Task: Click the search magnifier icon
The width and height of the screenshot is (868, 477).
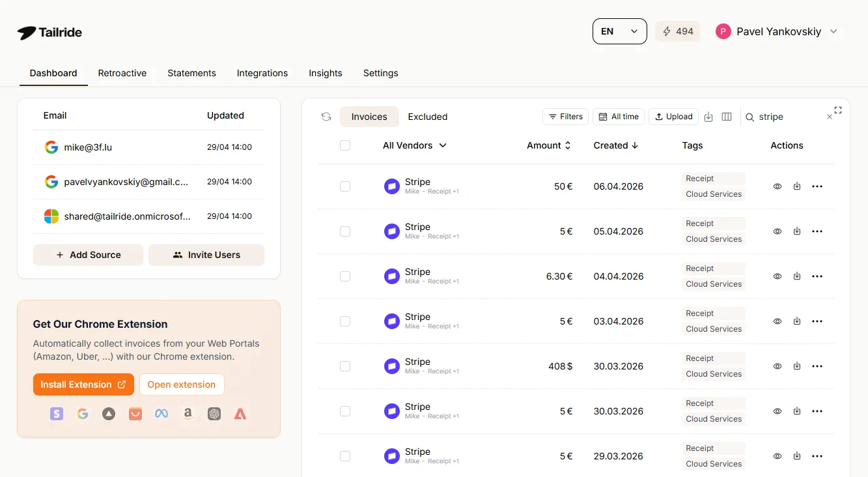Action: [x=750, y=117]
